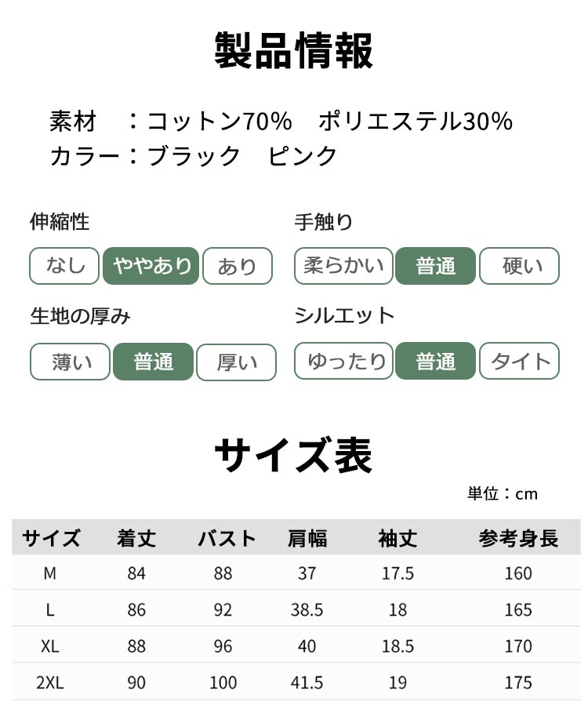Select the あり stretch option
The width and height of the screenshot is (588, 724).
coord(237,266)
